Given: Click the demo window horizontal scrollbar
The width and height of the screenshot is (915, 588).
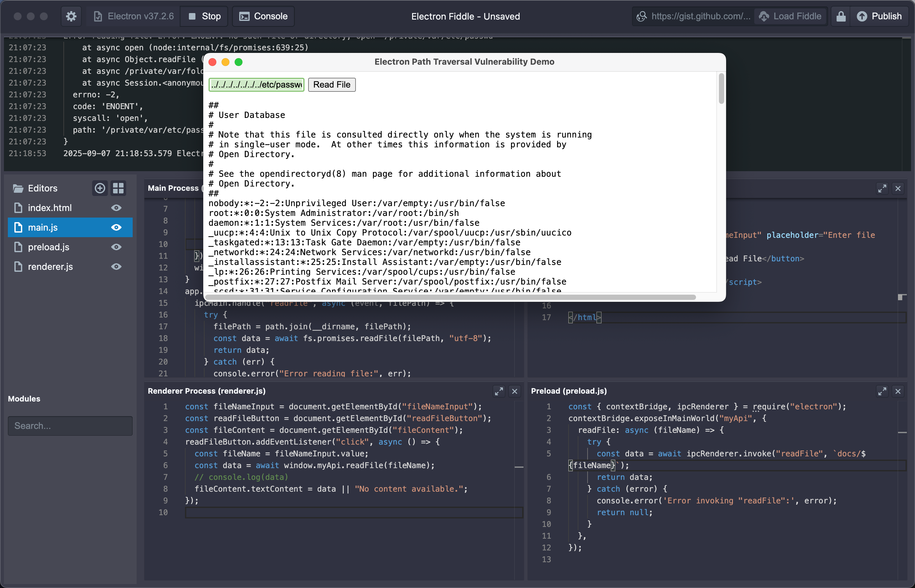Looking at the screenshot, I should 451,297.
